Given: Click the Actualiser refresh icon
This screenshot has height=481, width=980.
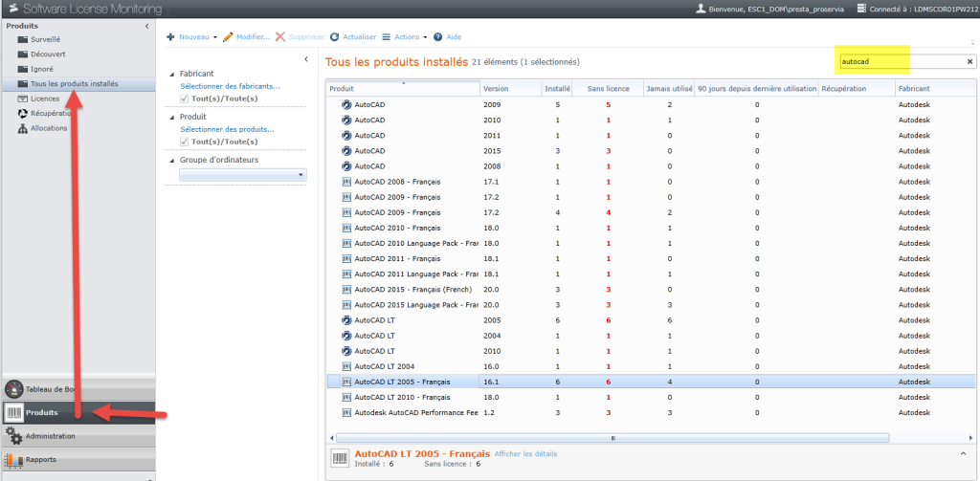Looking at the screenshot, I should coord(335,37).
